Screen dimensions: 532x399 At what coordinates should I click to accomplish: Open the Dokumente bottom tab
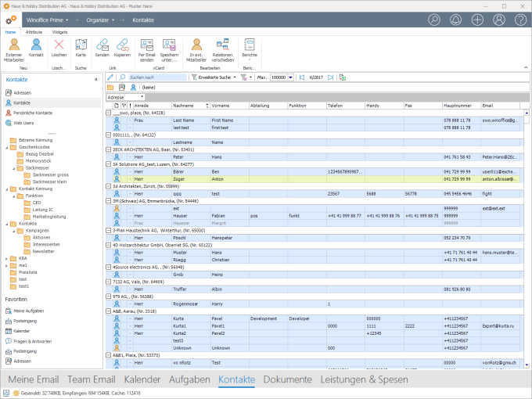[288, 379]
